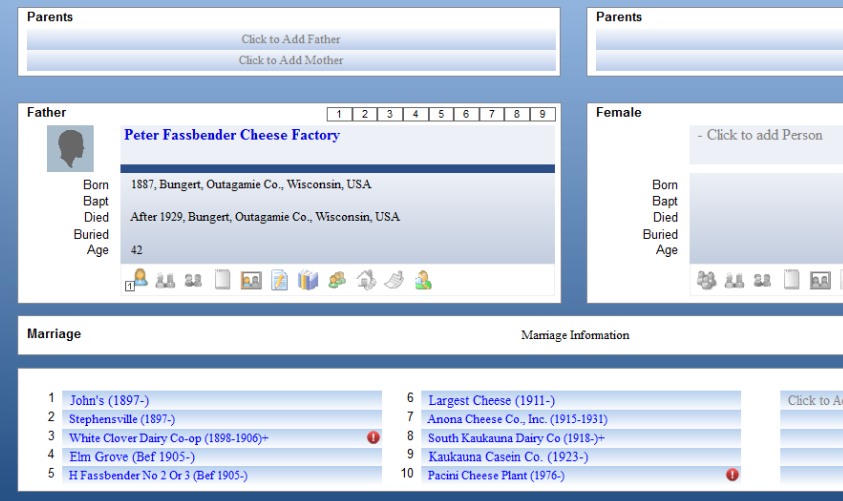The image size is (843, 501).
Task: Click the books icon in Father's toolbar
Action: pos(308,281)
